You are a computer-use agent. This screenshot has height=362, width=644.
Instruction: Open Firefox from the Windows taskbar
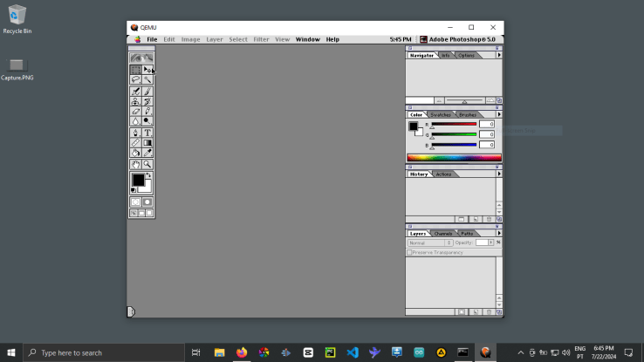(x=242, y=352)
